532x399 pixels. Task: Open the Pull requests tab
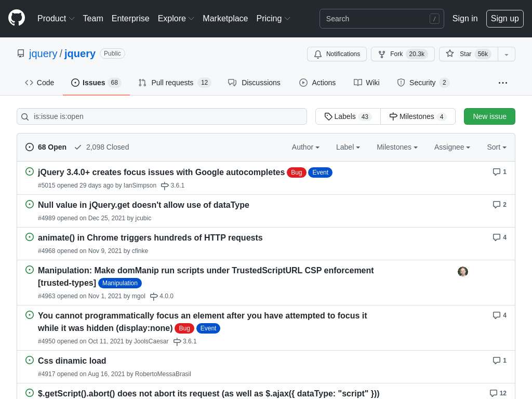175,83
